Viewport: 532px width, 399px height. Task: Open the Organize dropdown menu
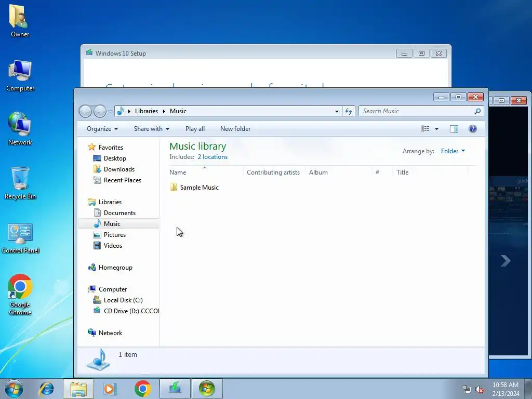coord(102,129)
